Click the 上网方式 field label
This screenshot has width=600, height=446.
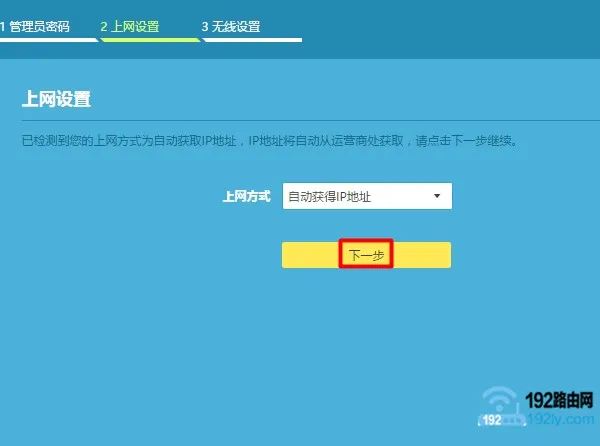(x=246, y=197)
